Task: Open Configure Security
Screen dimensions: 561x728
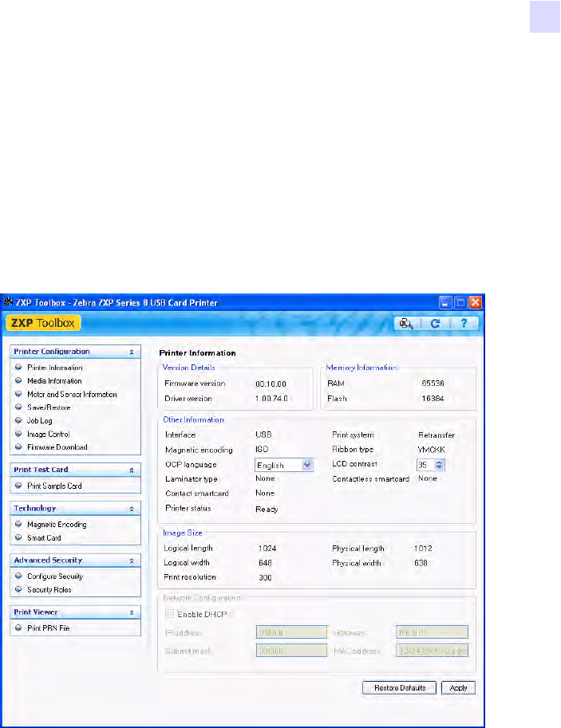Action: 55,576
